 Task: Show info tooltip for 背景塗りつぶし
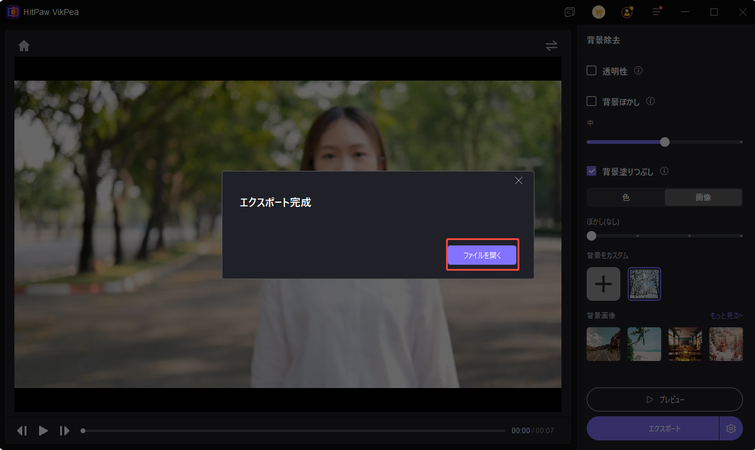pyautogui.click(x=664, y=171)
